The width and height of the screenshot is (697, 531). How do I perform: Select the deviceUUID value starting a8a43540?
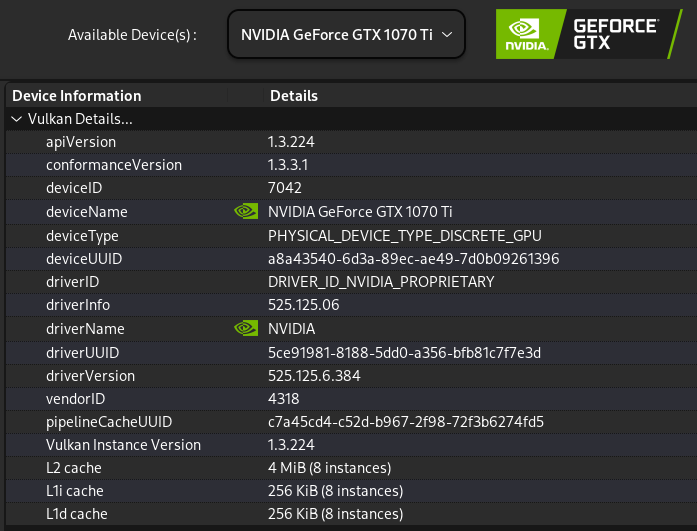413,259
